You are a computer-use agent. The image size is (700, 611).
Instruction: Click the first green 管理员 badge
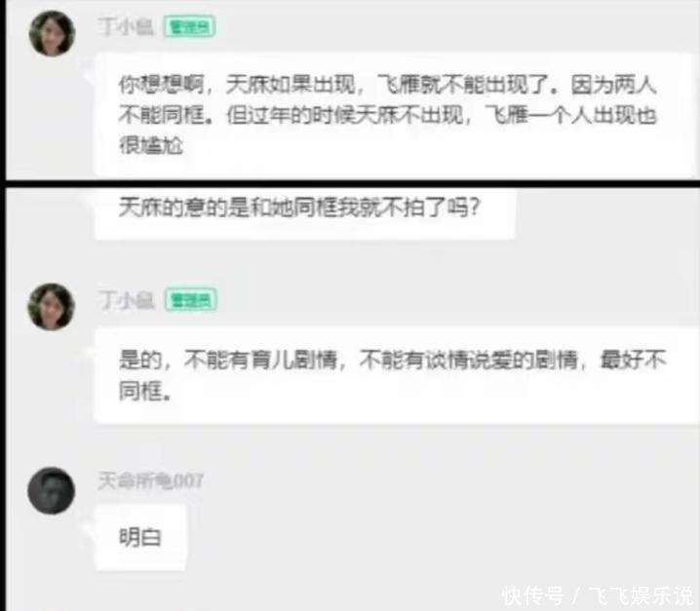click(x=190, y=26)
